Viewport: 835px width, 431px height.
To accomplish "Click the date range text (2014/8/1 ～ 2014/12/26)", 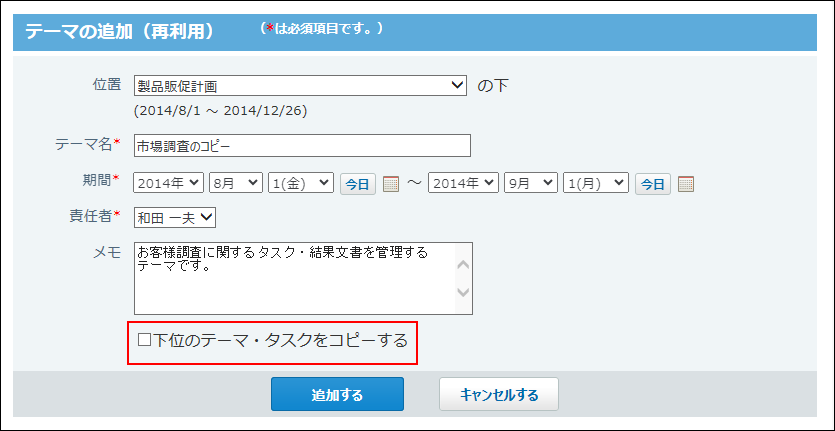I will point(220,111).
